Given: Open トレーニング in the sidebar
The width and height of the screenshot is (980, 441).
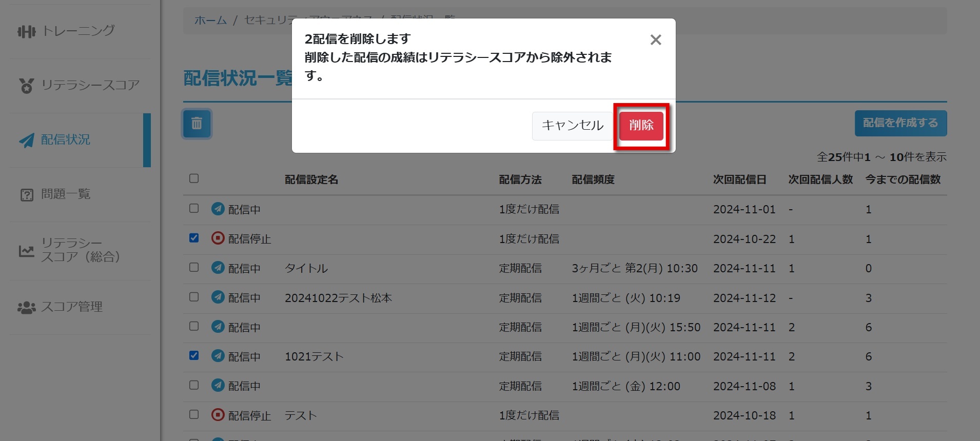Looking at the screenshot, I should pos(78,31).
